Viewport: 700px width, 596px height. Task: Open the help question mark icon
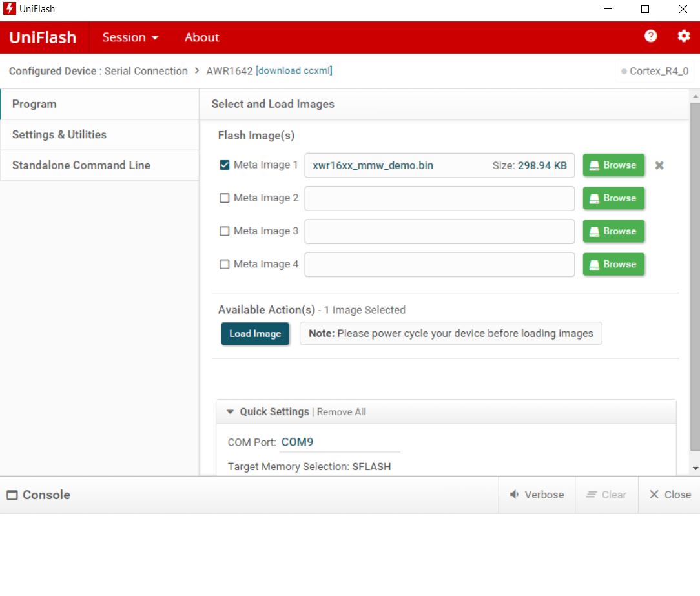pyautogui.click(x=650, y=36)
